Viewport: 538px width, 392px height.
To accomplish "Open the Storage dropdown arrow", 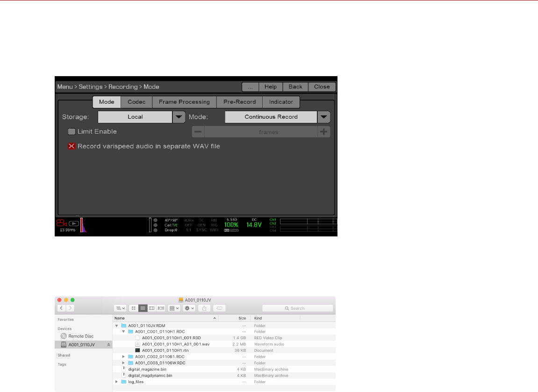I will pos(179,117).
